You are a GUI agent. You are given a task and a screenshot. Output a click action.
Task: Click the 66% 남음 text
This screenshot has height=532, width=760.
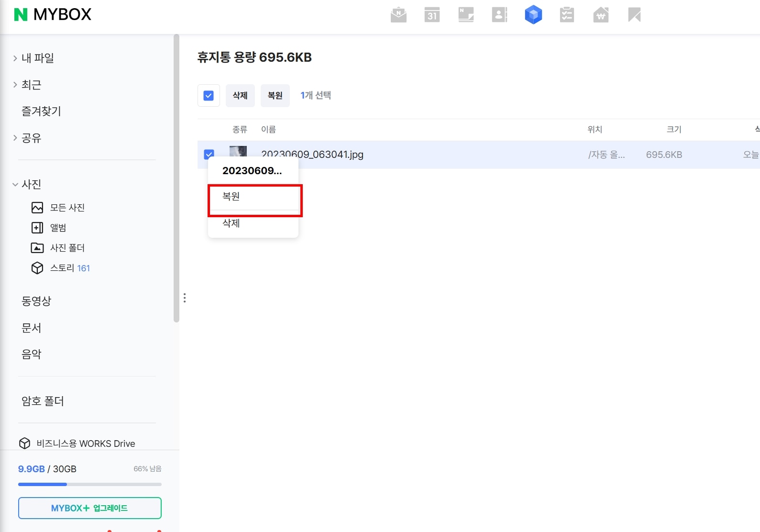pyautogui.click(x=147, y=469)
